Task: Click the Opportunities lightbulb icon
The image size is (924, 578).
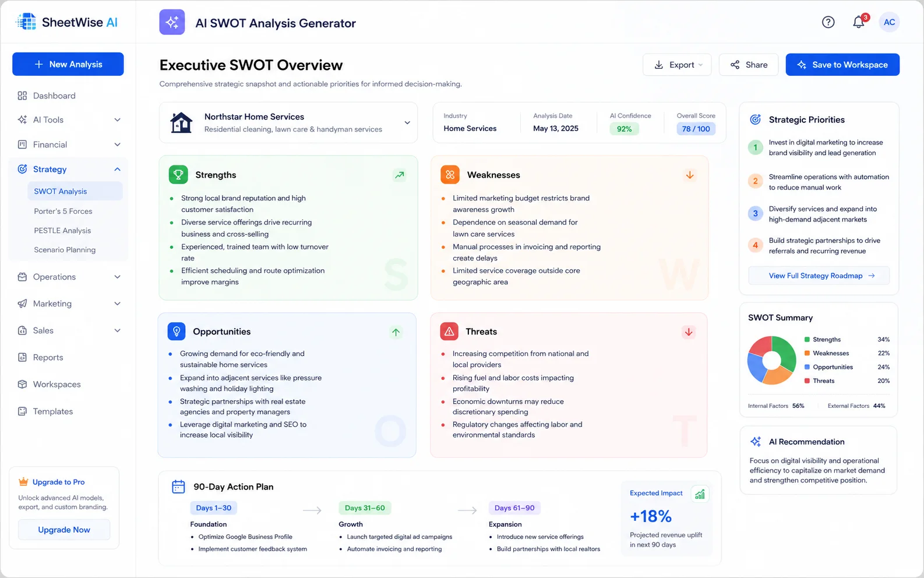Action: pyautogui.click(x=177, y=331)
